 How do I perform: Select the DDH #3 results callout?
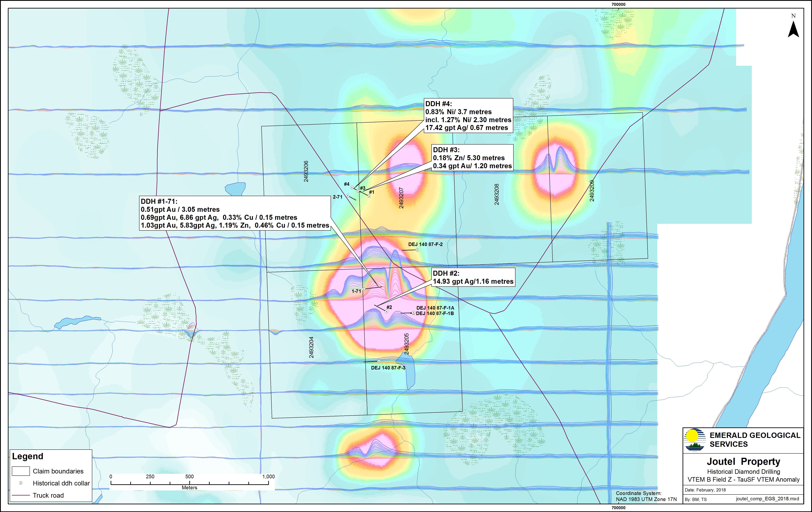[472, 158]
